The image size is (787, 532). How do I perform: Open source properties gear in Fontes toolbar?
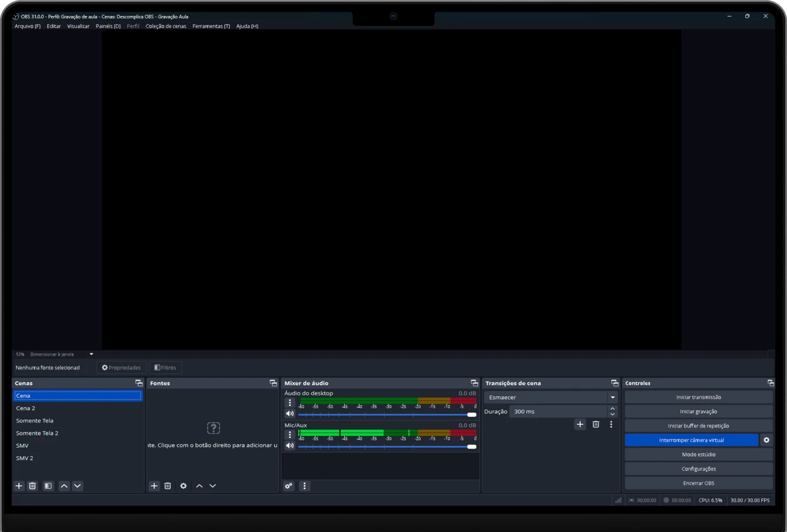click(x=183, y=486)
